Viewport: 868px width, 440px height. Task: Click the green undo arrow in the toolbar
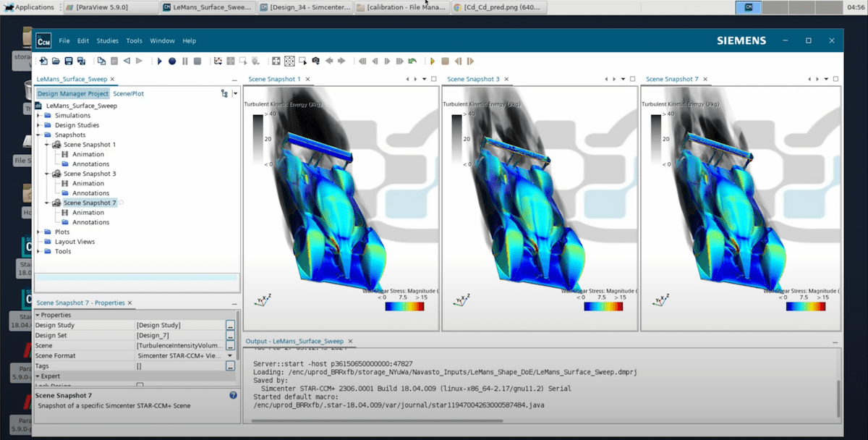tap(412, 61)
